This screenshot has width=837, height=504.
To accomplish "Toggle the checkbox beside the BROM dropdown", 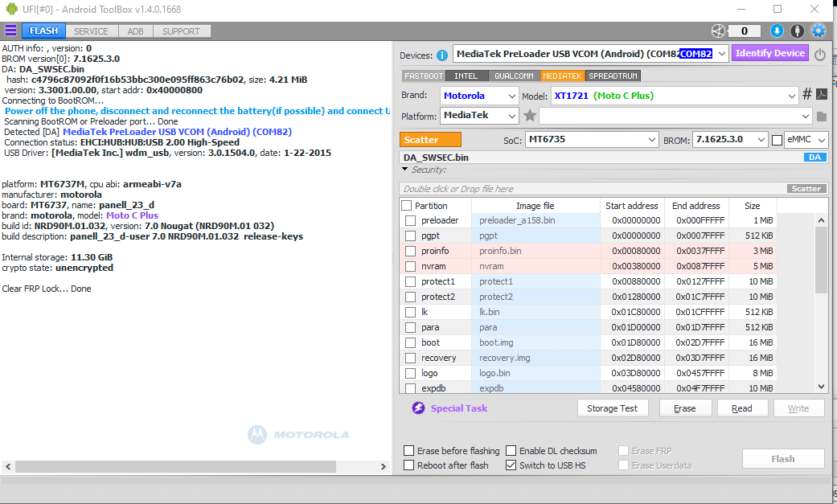I will pyautogui.click(x=778, y=140).
